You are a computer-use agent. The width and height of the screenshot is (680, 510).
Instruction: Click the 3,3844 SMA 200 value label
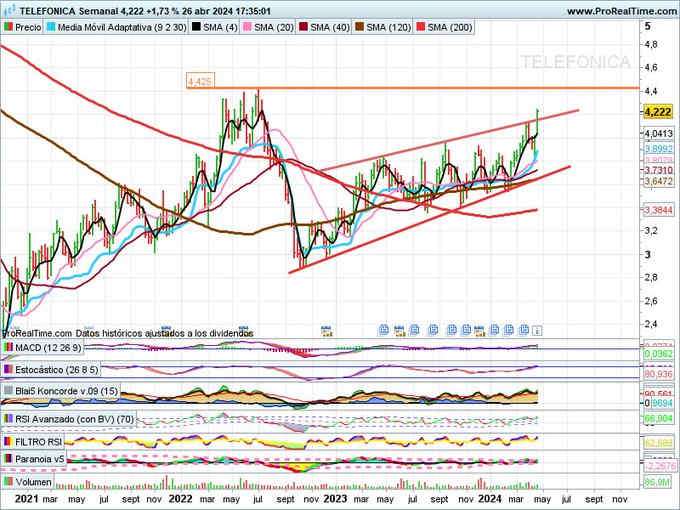tap(658, 210)
